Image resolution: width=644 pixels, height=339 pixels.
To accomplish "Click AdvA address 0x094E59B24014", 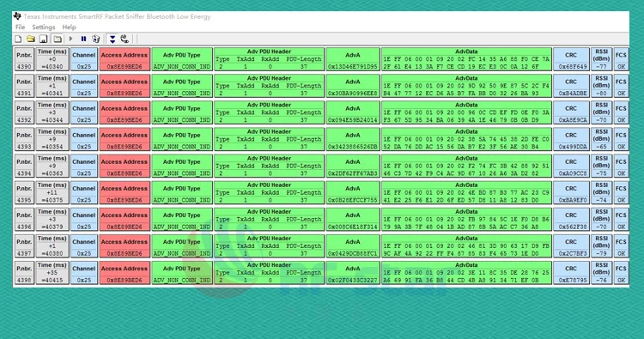I will [x=352, y=120].
